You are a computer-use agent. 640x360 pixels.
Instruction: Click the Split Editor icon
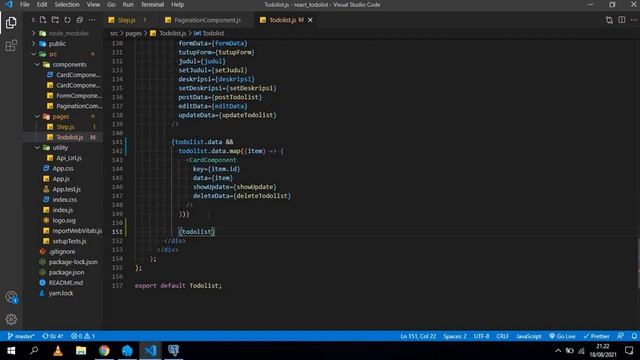pyautogui.click(x=622, y=20)
